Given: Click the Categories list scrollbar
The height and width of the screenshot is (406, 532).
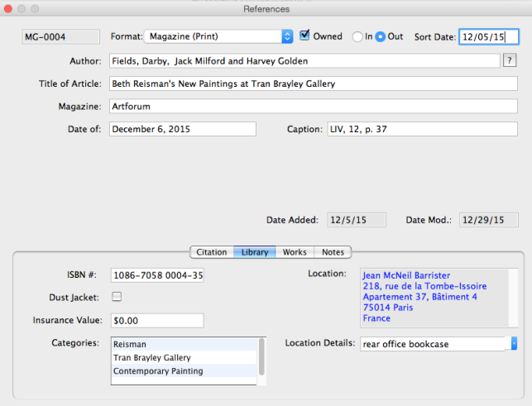Looking at the screenshot, I should 262,357.
